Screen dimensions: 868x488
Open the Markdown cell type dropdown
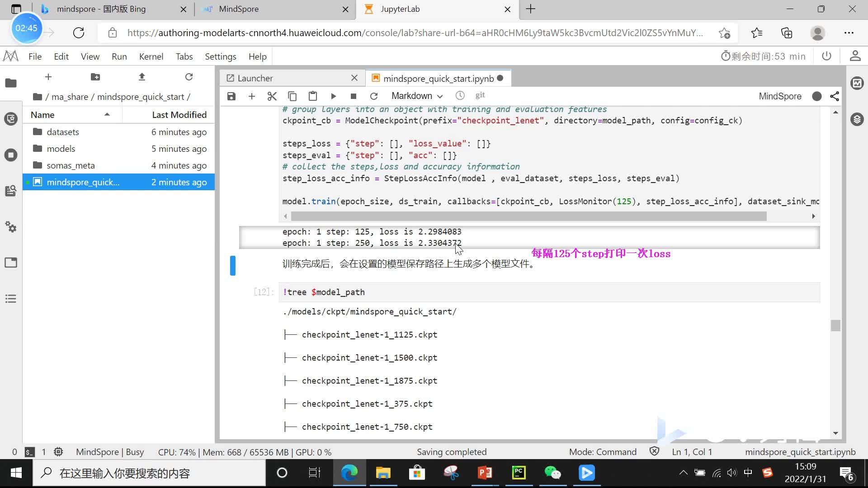click(x=417, y=96)
